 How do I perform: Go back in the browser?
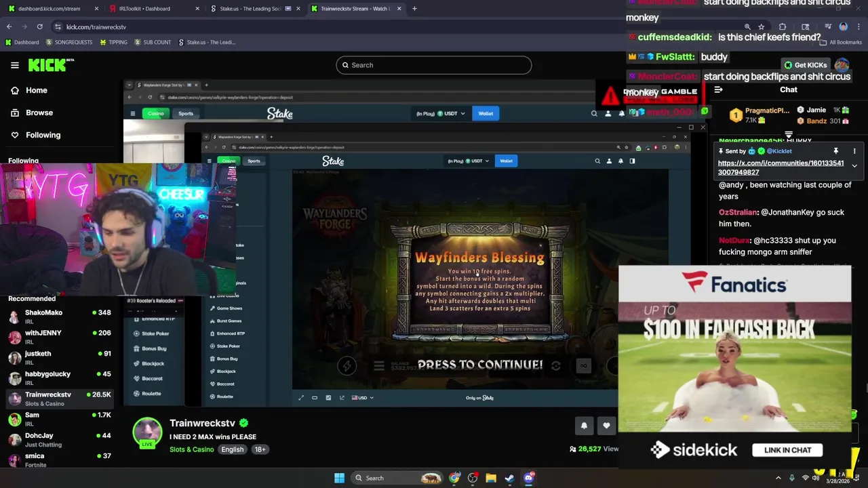point(9,26)
